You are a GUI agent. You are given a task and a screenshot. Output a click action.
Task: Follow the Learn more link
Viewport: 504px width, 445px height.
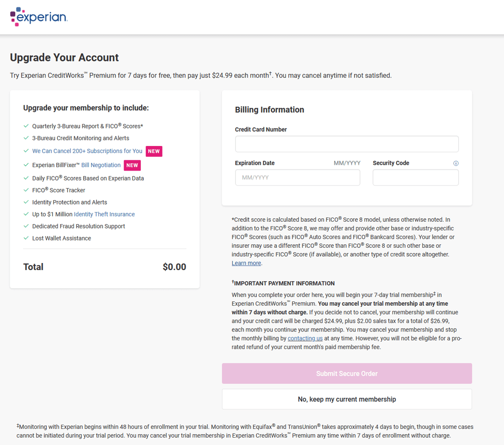coord(246,263)
